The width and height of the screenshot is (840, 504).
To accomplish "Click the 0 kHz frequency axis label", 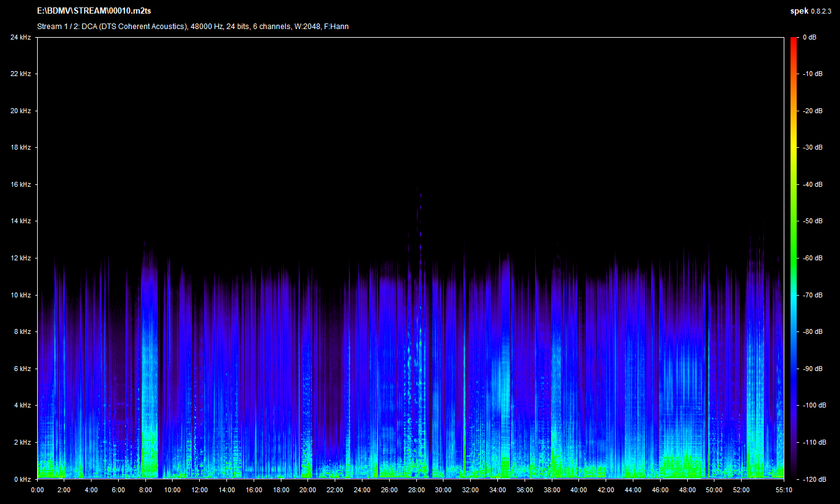I will (22, 479).
